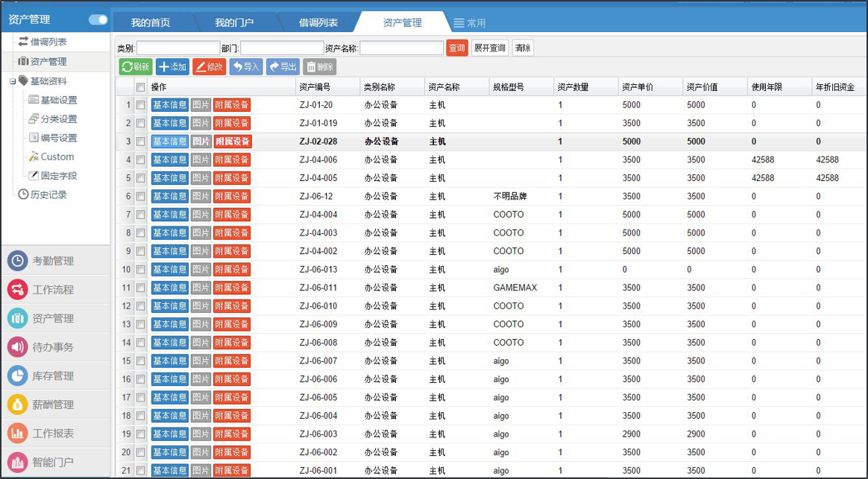This screenshot has width=868, height=479.
Task: Click the 删除 trash button
Action: click(319, 67)
